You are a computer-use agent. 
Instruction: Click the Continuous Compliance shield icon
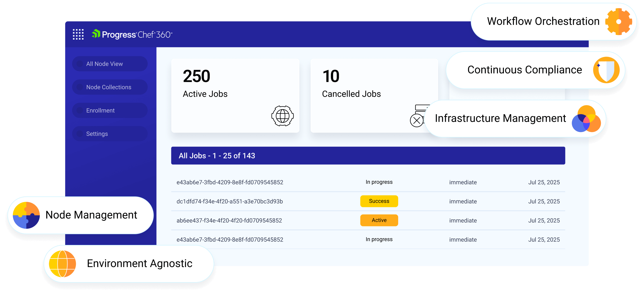tap(606, 70)
